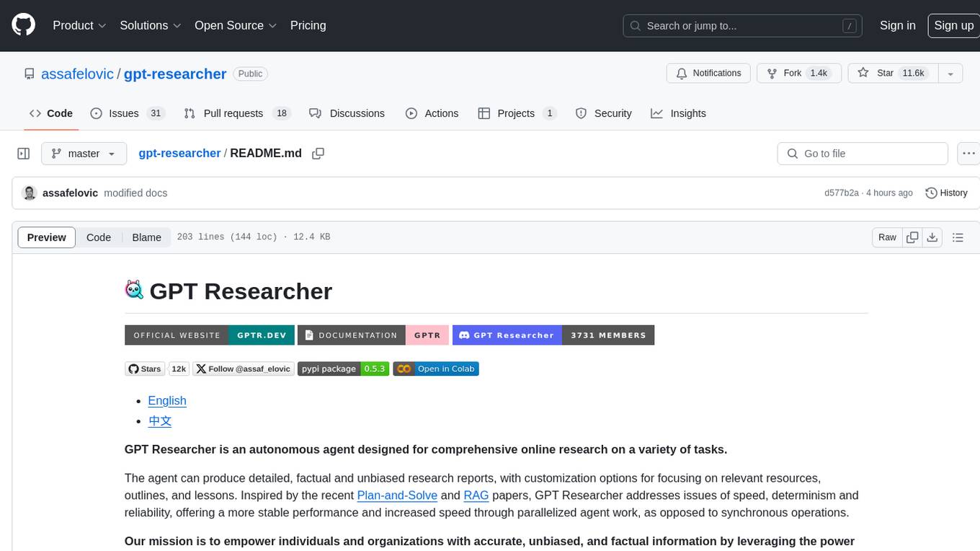The height and width of the screenshot is (551, 980).
Task: Open the more file actions ellipsis menu
Action: pyautogui.click(x=969, y=154)
